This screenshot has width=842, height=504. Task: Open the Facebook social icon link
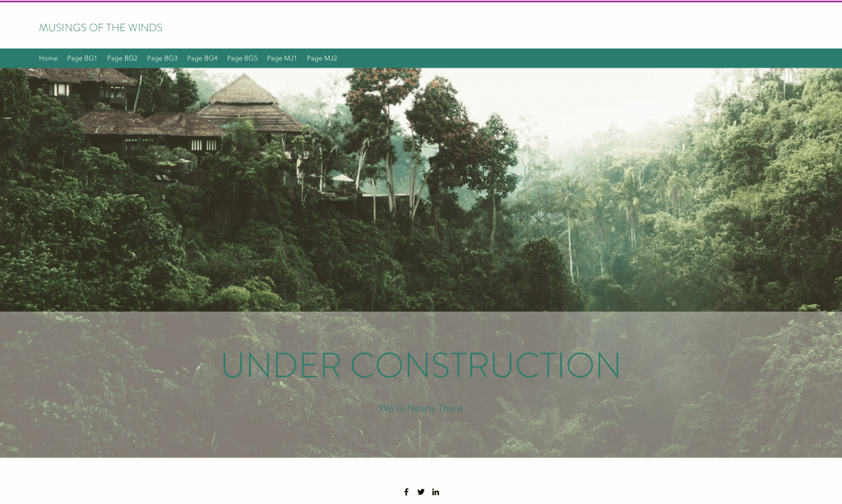pos(406,492)
